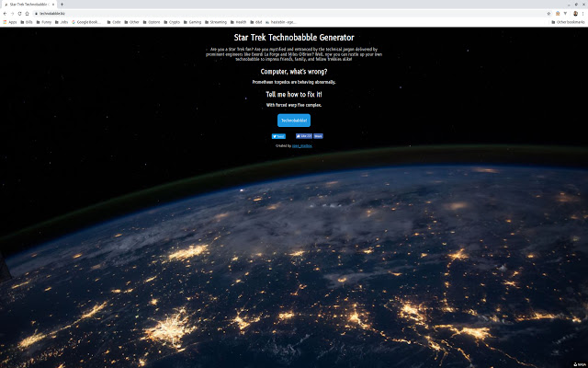This screenshot has height=368, width=588.
Task: Click the 'Tell me how to fix it!' heading
Action: [x=294, y=94]
